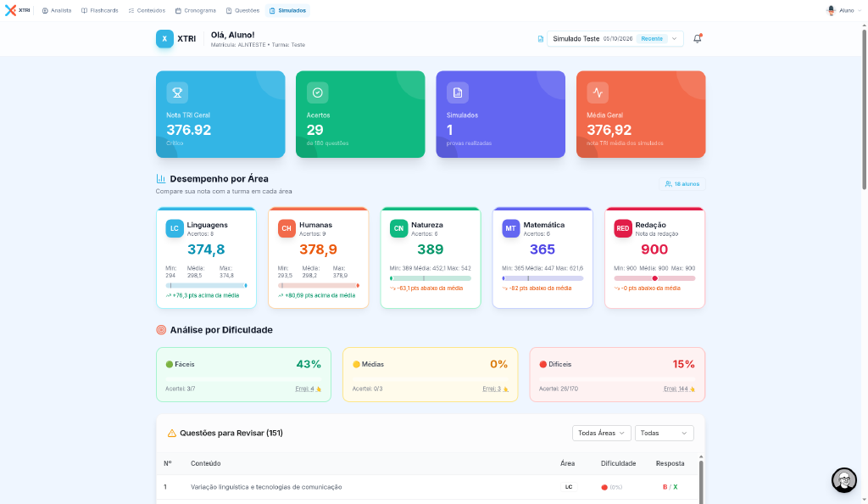Click the Aluno profile avatar
The width and height of the screenshot is (868, 504).
coord(831,10)
